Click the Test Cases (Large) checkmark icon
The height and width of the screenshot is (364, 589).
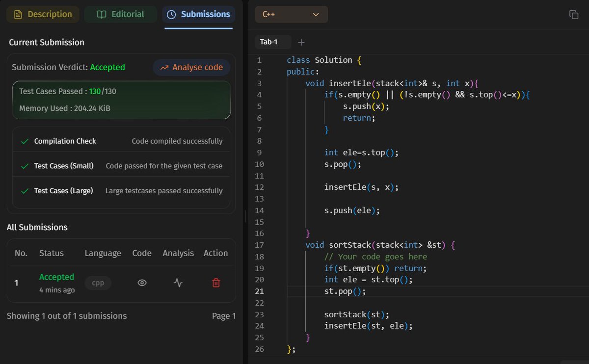25,191
